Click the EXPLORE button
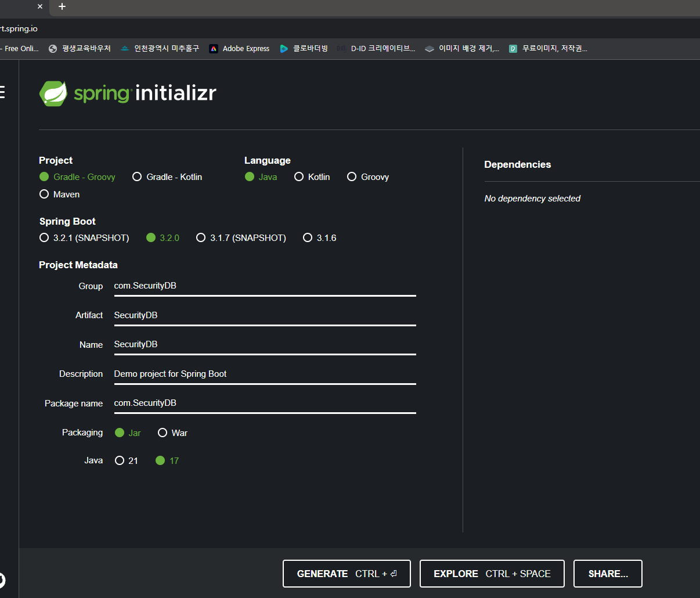 (492, 574)
